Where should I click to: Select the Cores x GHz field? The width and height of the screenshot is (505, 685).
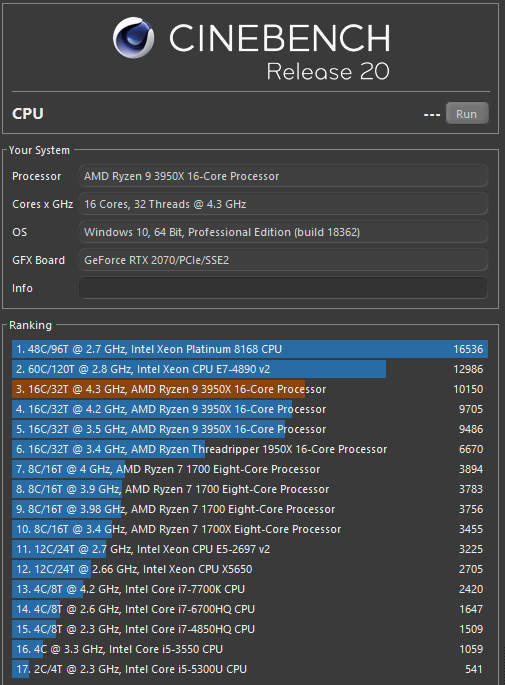point(283,204)
